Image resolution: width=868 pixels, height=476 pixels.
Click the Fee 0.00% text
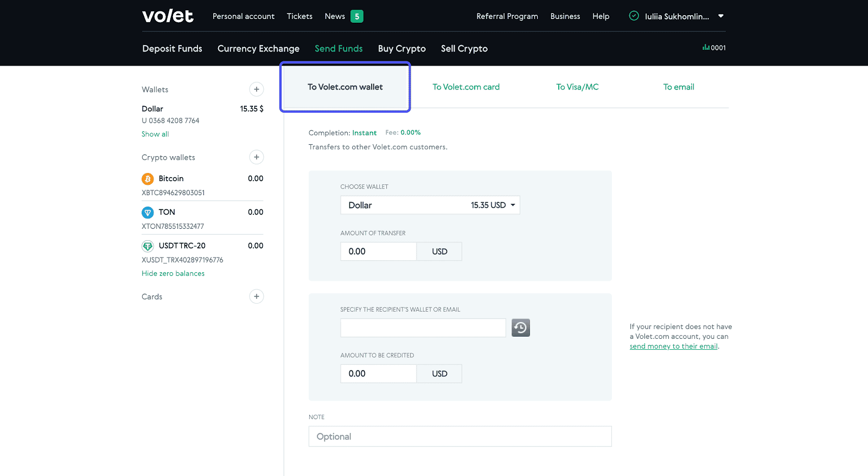[x=403, y=132]
